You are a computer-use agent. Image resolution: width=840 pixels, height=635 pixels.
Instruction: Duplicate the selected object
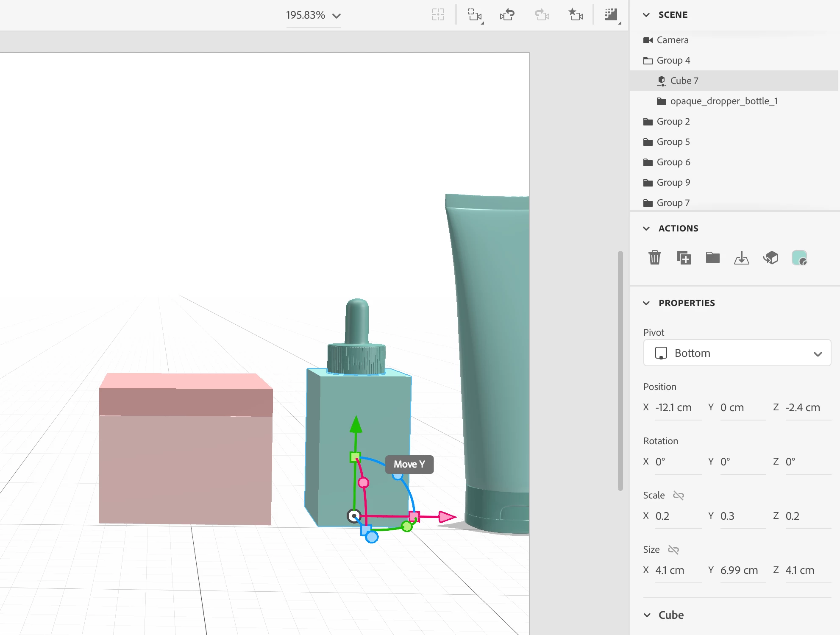(x=684, y=257)
